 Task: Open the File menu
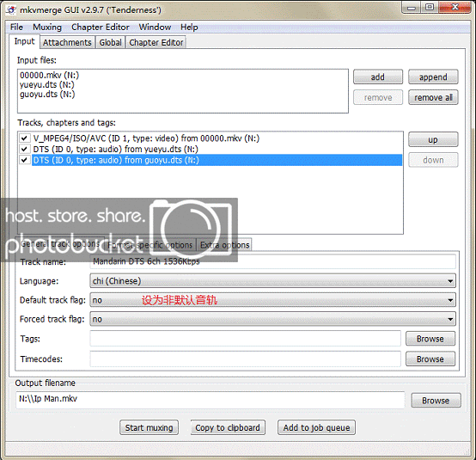click(x=16, y=27)
